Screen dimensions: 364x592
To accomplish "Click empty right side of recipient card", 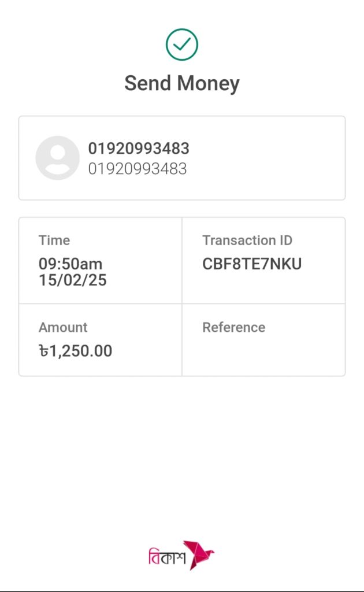I will 277,158.
